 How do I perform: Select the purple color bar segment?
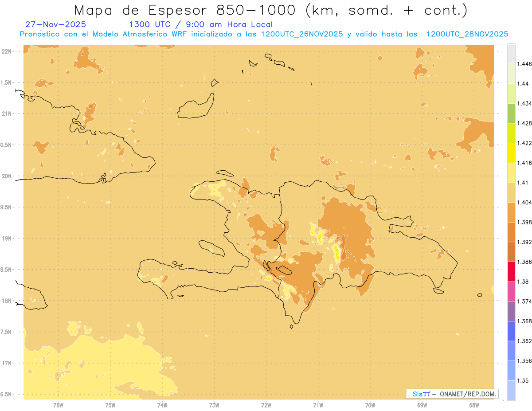pos(511,311)
